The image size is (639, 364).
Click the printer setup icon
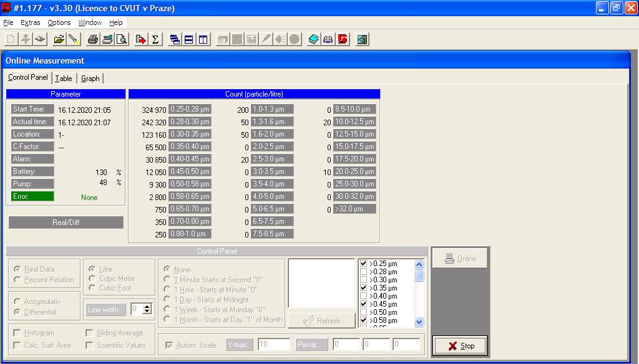[x=107, y=39]
